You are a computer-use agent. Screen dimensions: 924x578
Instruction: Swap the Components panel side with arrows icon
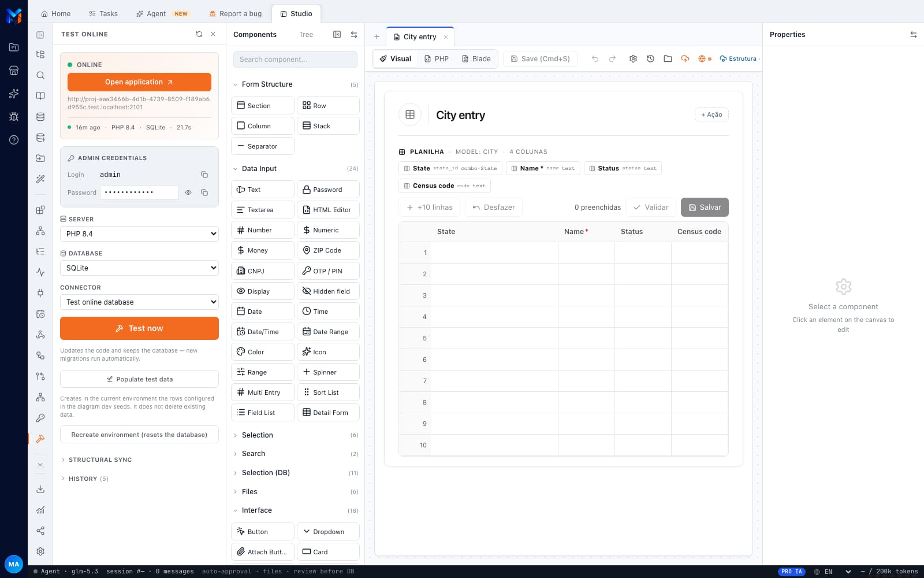coord(354,35)
